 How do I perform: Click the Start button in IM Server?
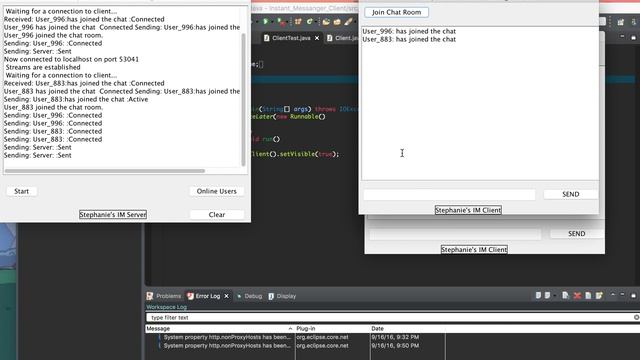click(22, 191)
